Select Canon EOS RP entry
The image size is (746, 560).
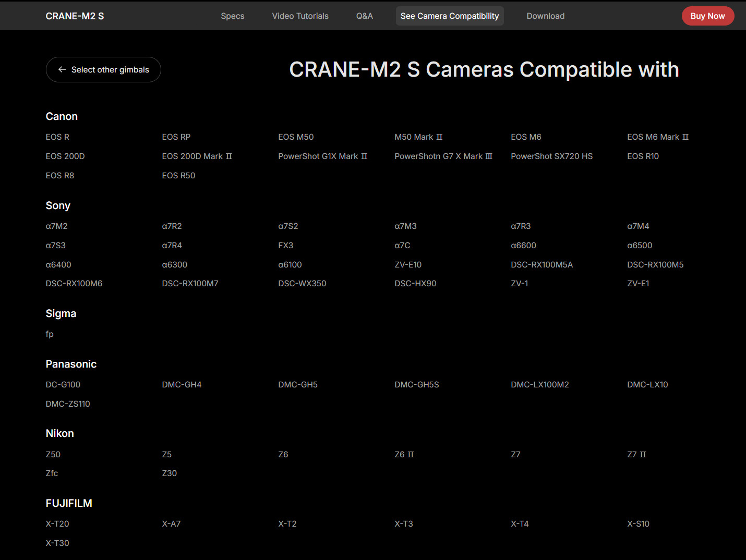coord(176,137)
